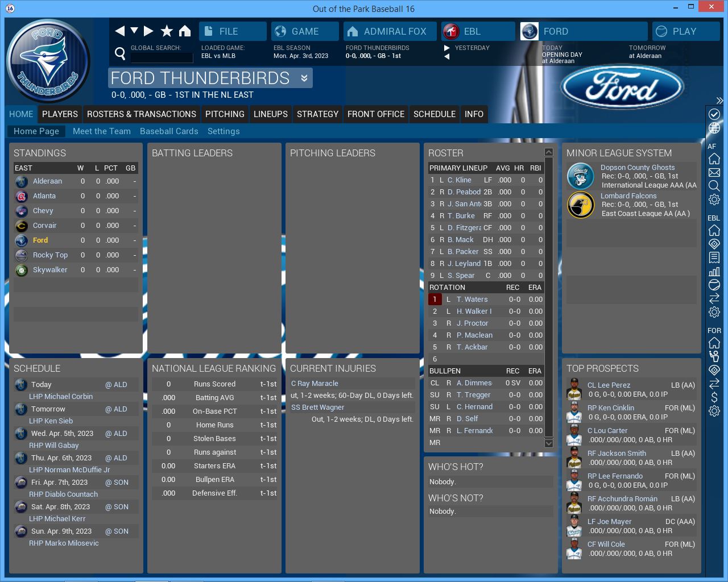This screenshot has height=582, width=728.
Task: Open opposing starter LHP Michael Corbin
Action: pyautogui.click(x=61, y=397)
